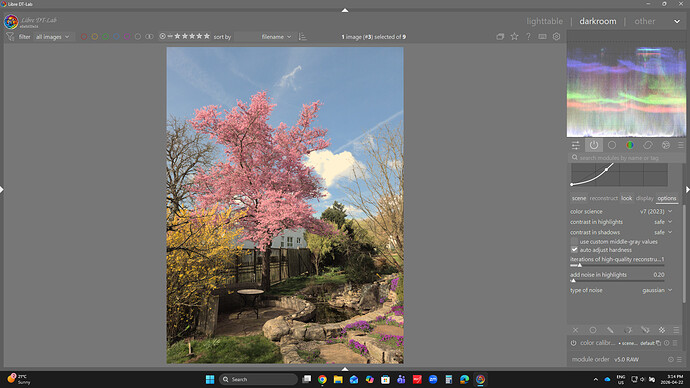Click the search modules by name field

(626, 157)
